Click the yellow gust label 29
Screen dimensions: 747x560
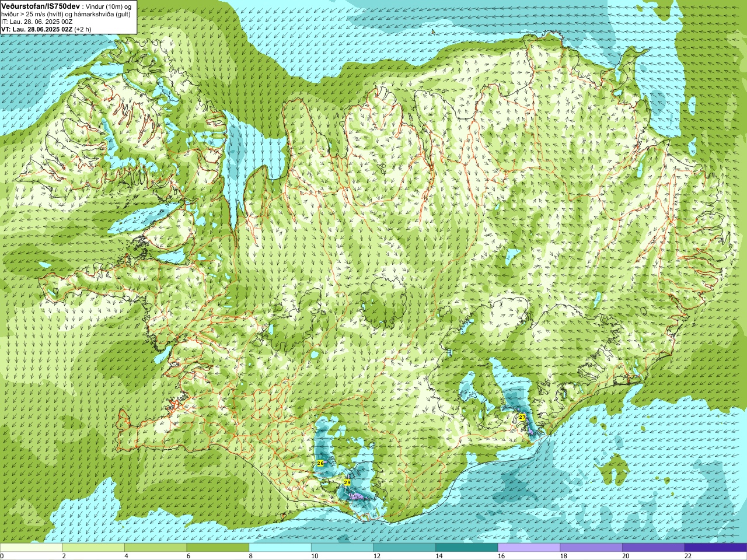pyautogui.click(x=347, y=482)
